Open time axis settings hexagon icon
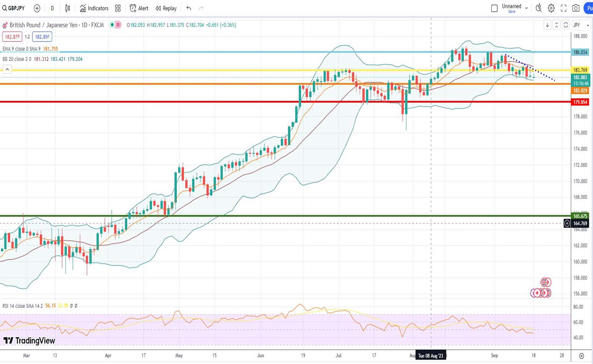 coord(581,356)
